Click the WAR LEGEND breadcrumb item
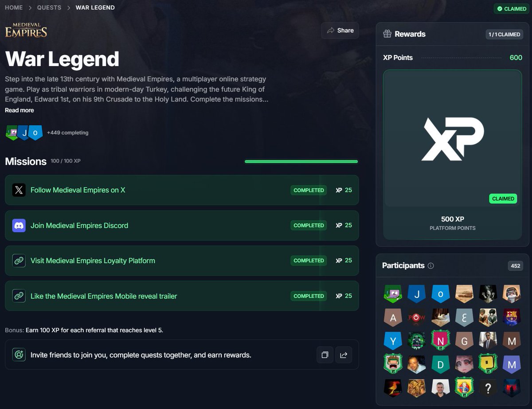The width and height of the screenshot is (532, 409). (95, 8)
